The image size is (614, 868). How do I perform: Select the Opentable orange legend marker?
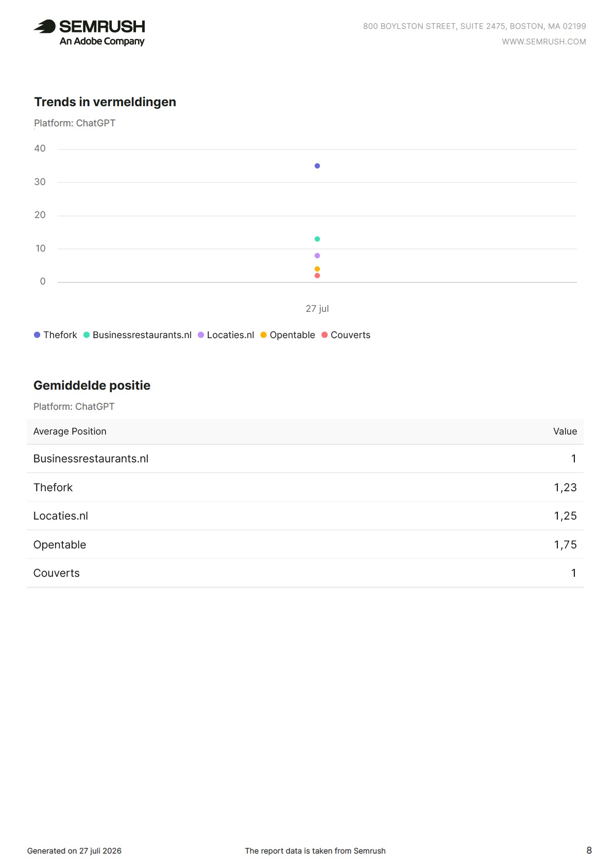pos(263,335)
